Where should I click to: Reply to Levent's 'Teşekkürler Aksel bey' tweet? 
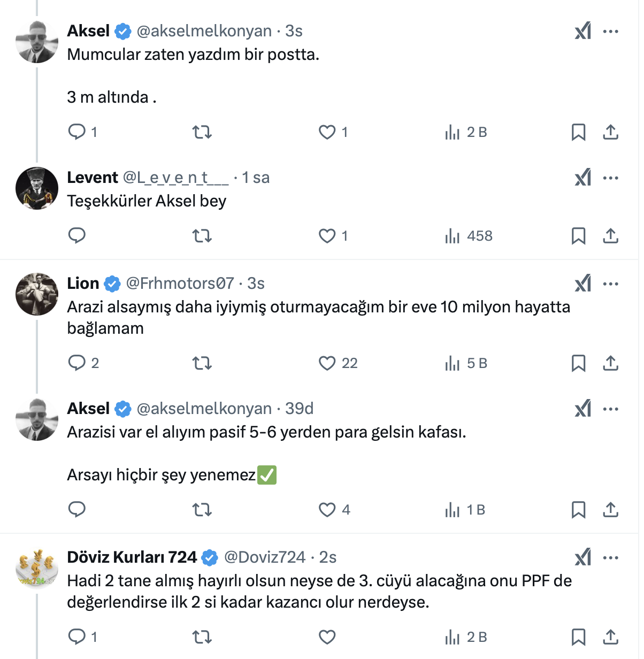[77, 236]
